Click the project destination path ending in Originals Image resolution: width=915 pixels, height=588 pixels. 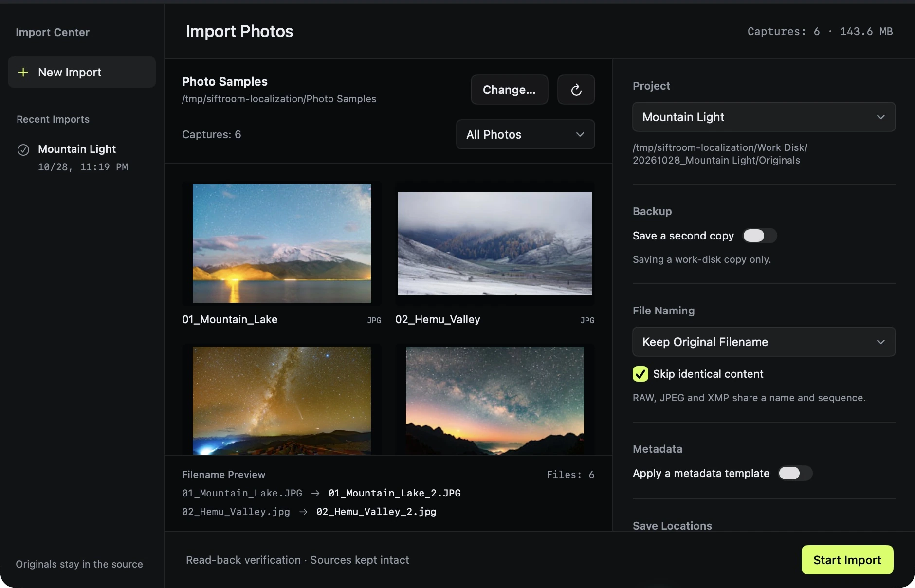tap(720, 154)
